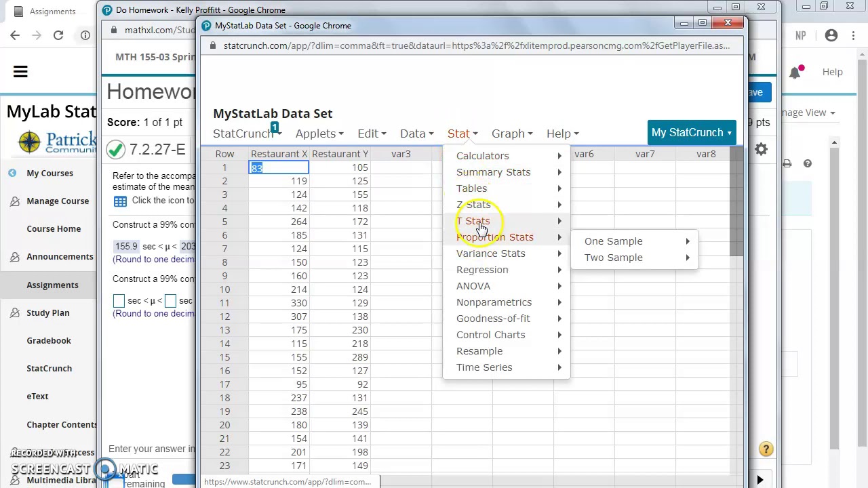The image size is (868, 488).
Task: Open the Data dropdown menu
Action: coord(416,134)
